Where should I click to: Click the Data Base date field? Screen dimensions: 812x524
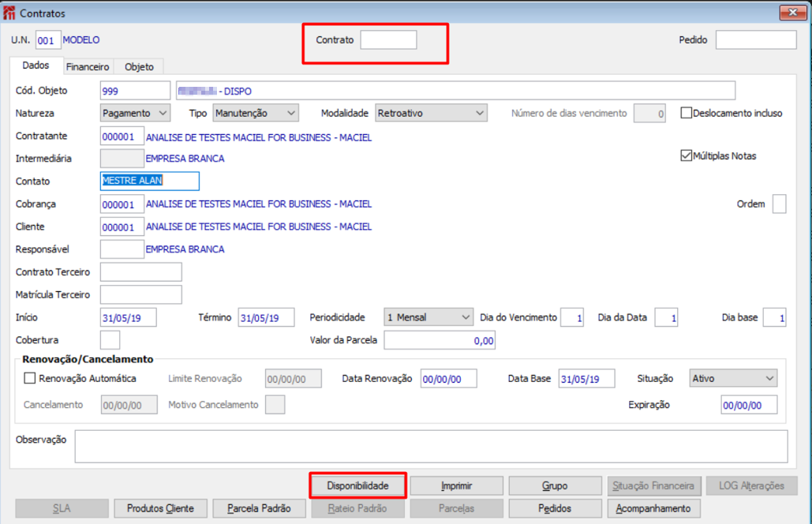click(x=586, y=379)
